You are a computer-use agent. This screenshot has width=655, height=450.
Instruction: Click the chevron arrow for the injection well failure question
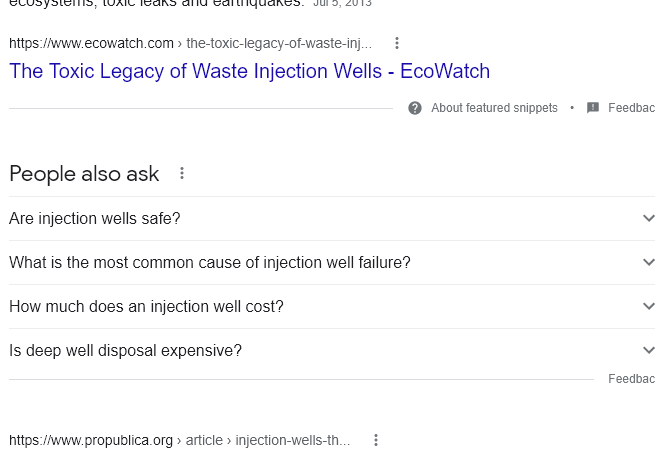[x=649, y=262]
